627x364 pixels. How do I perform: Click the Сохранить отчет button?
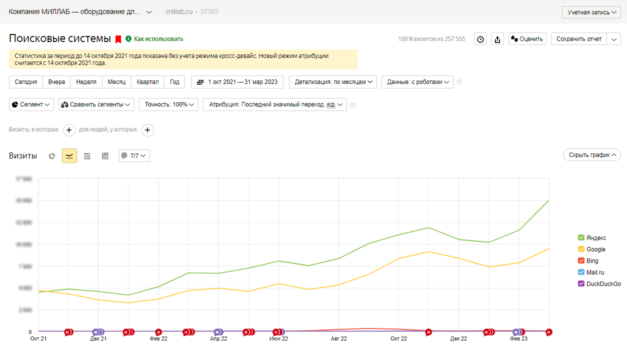[x=578, y=39]
